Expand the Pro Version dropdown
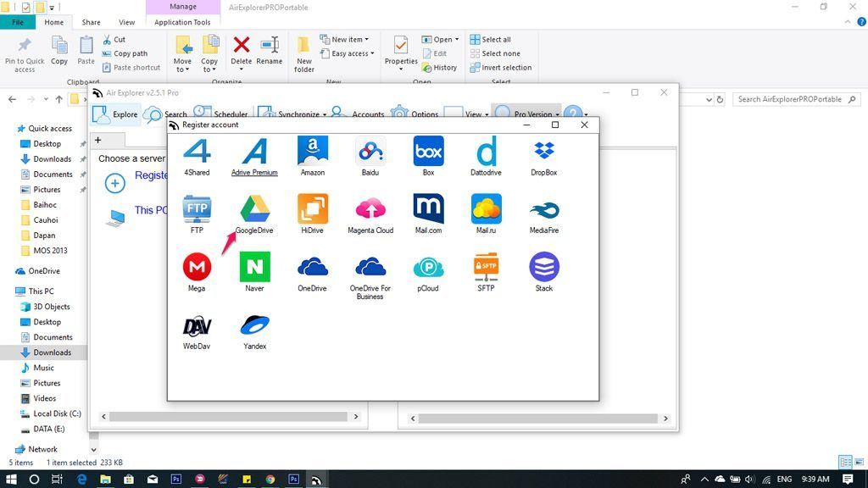The width and height of the screenshot is (868, 488). tap(557, 114)
